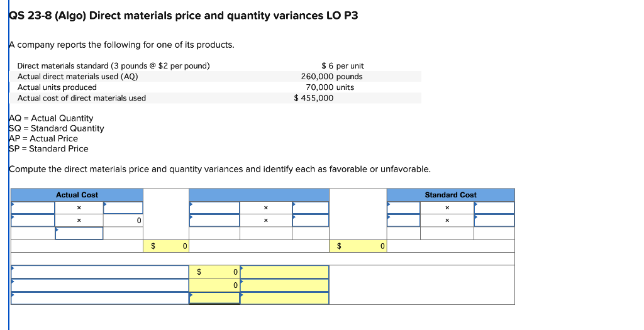Set favorable/unfavorable for third variance row
Viewport: 644px width, 330px height.
(x=285, y=298)
